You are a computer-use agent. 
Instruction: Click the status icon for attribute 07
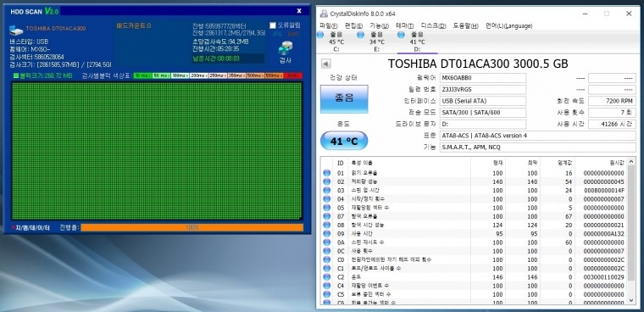click(327, 216)
